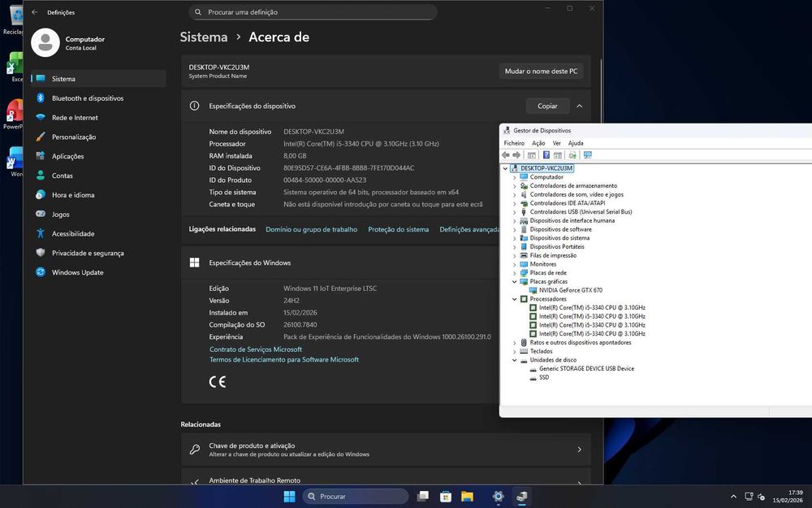The width and height of the screenshot is (812, 508).
Task: Open Domínio ou grupo de trabalho link
Action: (311, 229)
